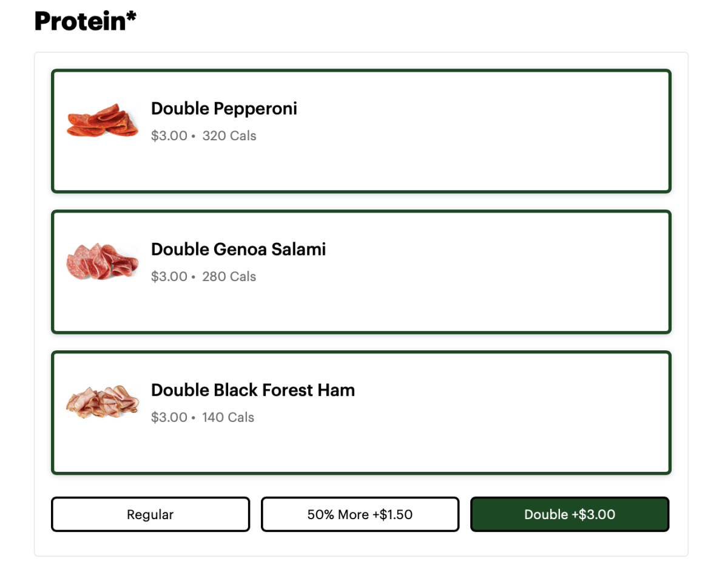Click the Double Pepperoni title

[x=224, y=109]
